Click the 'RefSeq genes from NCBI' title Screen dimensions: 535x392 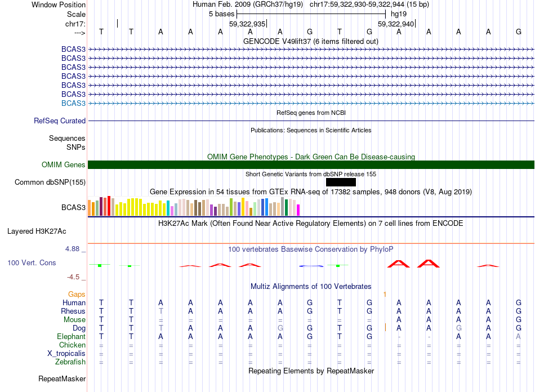coord(311,113)
